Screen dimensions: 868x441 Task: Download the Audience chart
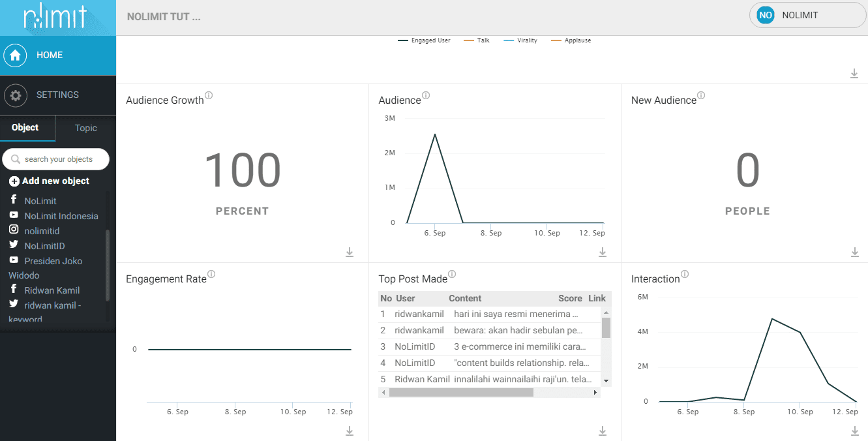[x=603, y=252]
